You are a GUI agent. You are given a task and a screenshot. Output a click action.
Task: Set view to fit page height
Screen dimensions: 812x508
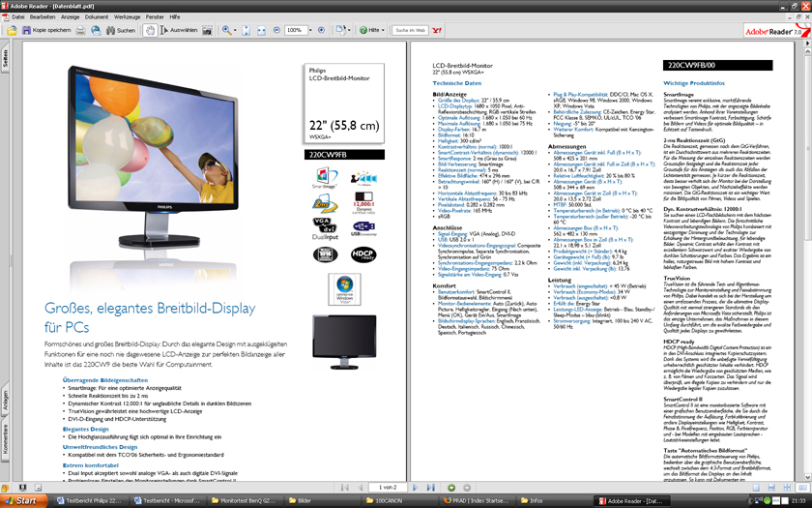point(246,31)
